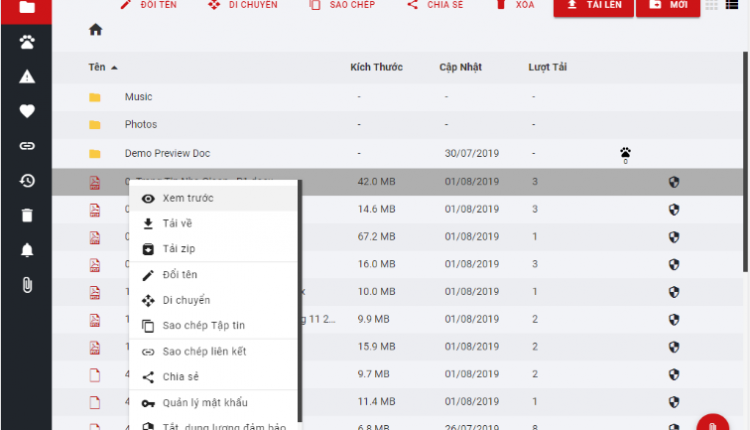Click the shield icon on the 11.4 MB row
Viewport: 750px width, 430px height.
674,402
